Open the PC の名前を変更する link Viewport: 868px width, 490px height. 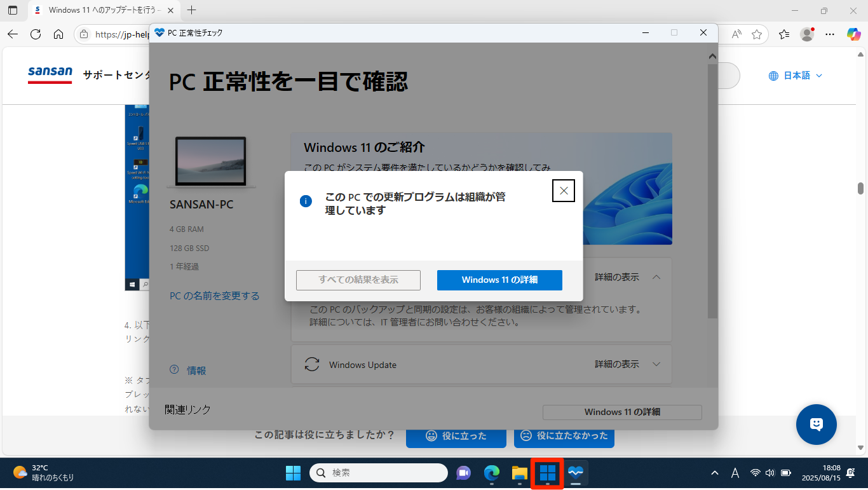coord(215,296)
